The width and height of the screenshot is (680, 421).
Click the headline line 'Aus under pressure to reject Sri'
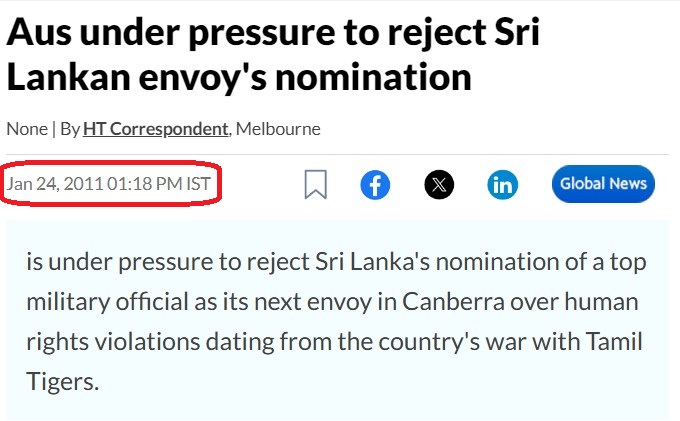point(273,32)
